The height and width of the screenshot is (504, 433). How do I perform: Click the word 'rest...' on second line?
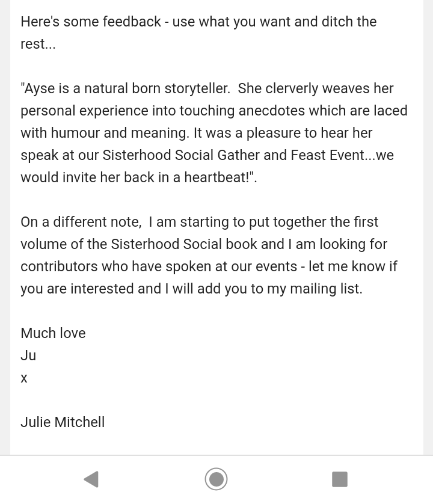[38, 44]
